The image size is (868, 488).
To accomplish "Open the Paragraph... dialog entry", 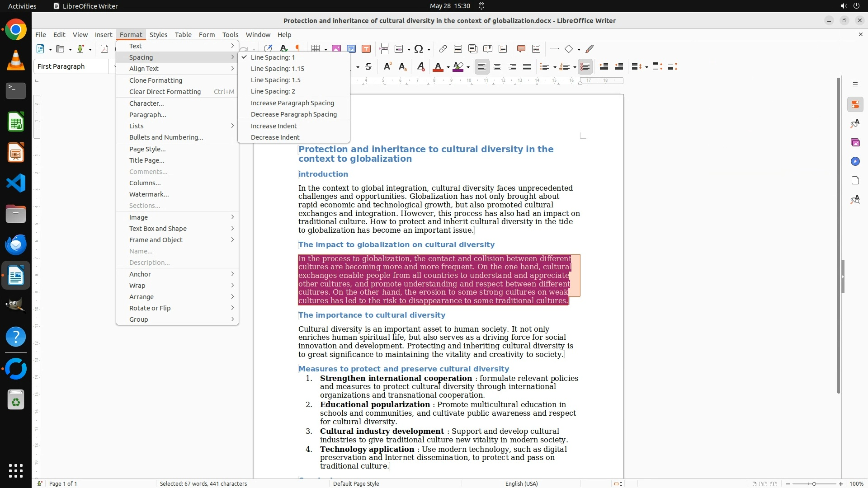I will [x=147, y=115].
